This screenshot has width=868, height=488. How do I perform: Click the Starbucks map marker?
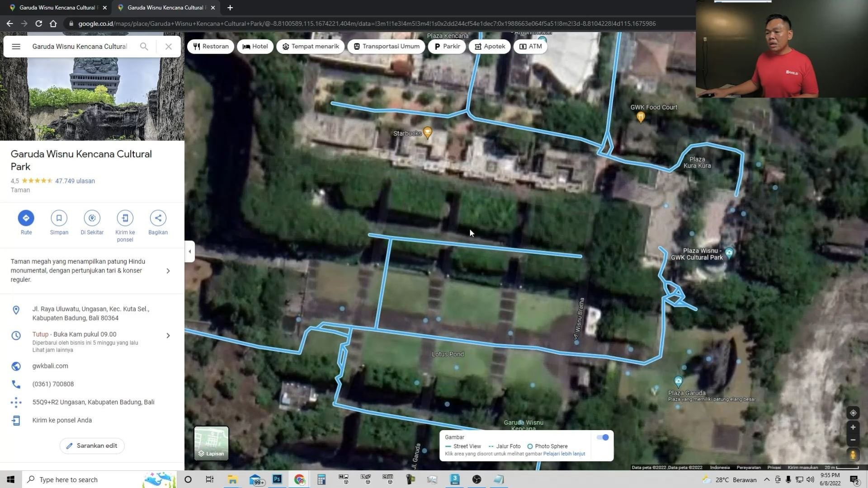coord(427,132)
